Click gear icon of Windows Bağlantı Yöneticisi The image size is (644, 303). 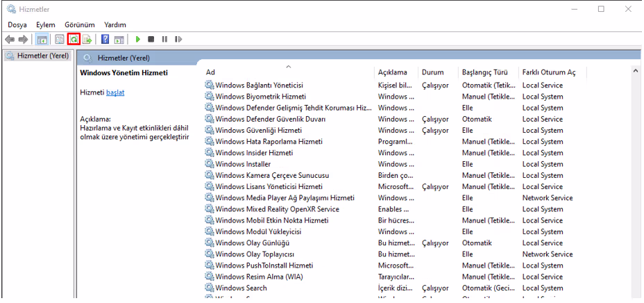[210, 85]
